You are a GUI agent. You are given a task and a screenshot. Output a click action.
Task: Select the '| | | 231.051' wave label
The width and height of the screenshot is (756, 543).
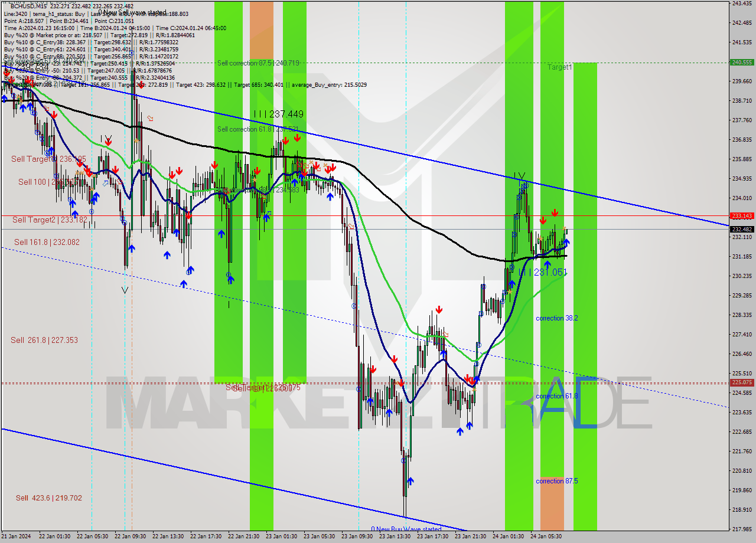[x=543, y=272]
